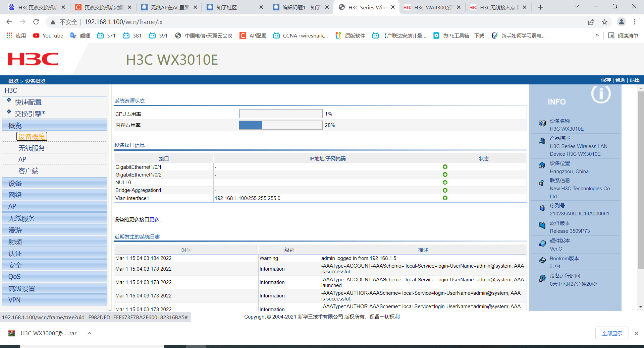Click the hardware version icon beside 硬件版本
The width and height of the screenshot is (644, 348).
pyautogui.click(x=542, y=243)
